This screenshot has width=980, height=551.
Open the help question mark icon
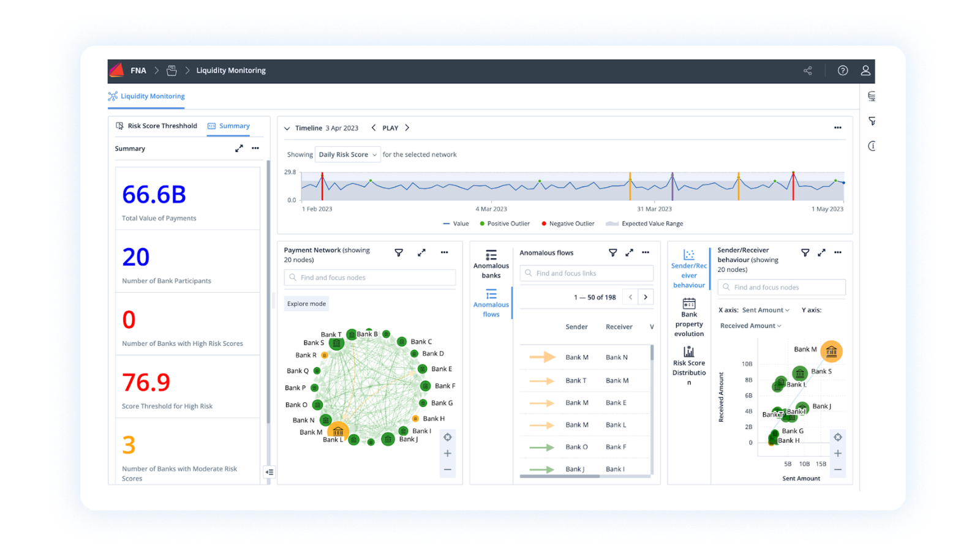pos(843,70)
